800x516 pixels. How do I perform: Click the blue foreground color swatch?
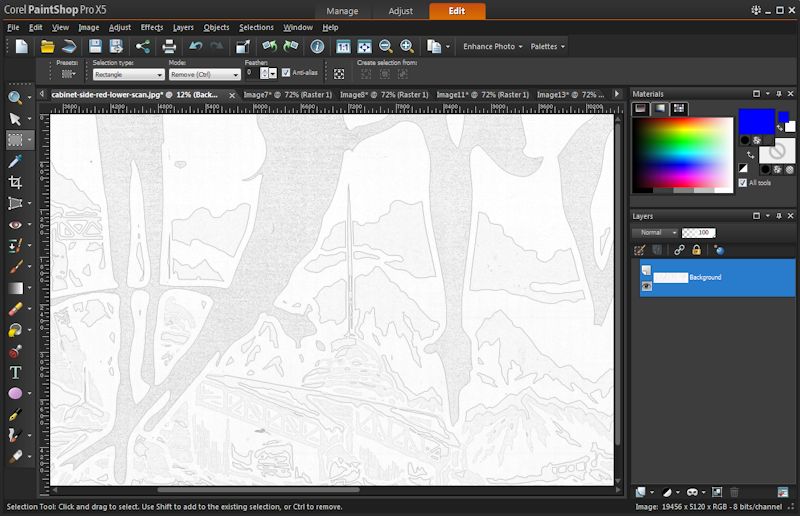pos(756,121)
